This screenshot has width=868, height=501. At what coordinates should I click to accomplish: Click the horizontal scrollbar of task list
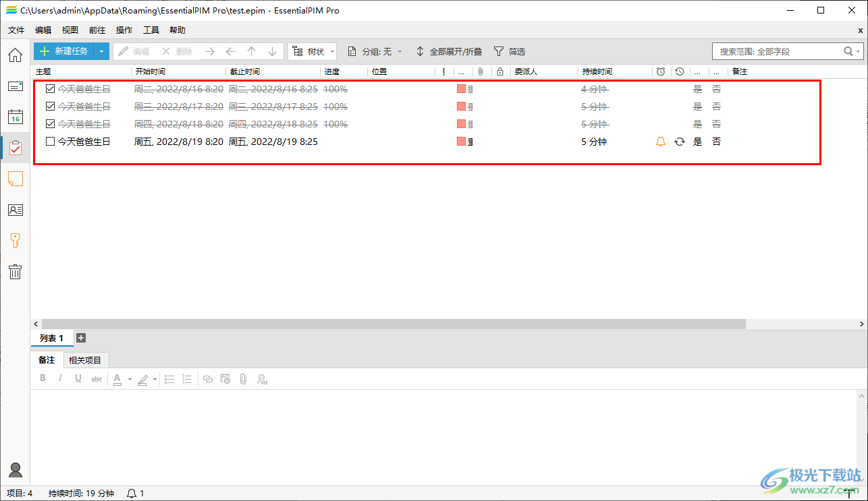tap(394, 324)
